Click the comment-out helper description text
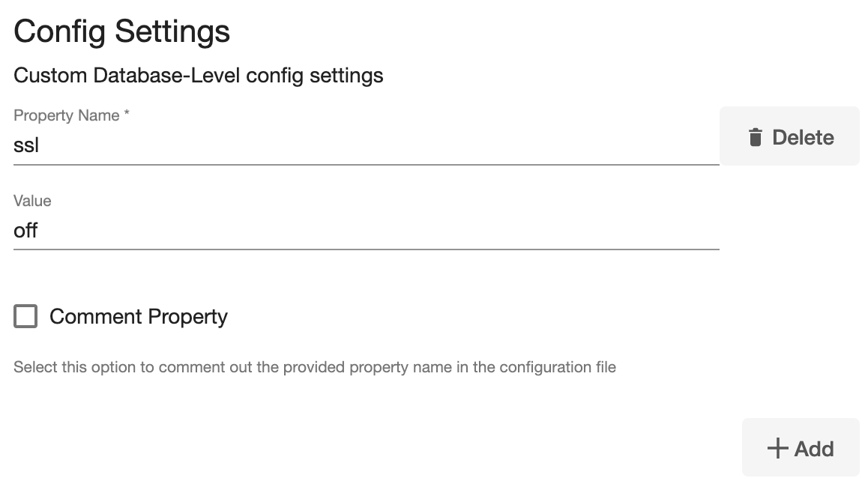This screenshot has height=487, width=868. coord(315,367)
